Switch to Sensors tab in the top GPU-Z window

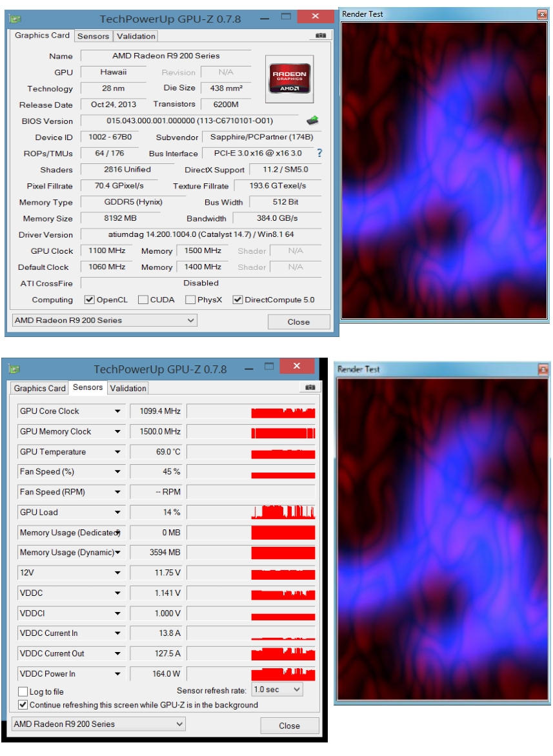tap(94, 36)
